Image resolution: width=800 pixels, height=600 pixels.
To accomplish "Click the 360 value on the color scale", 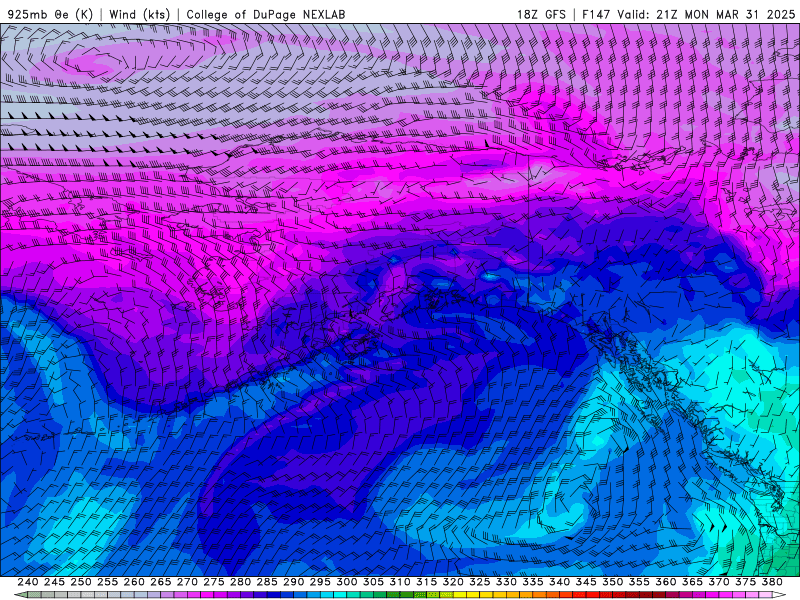I will [x=665, y=582].
